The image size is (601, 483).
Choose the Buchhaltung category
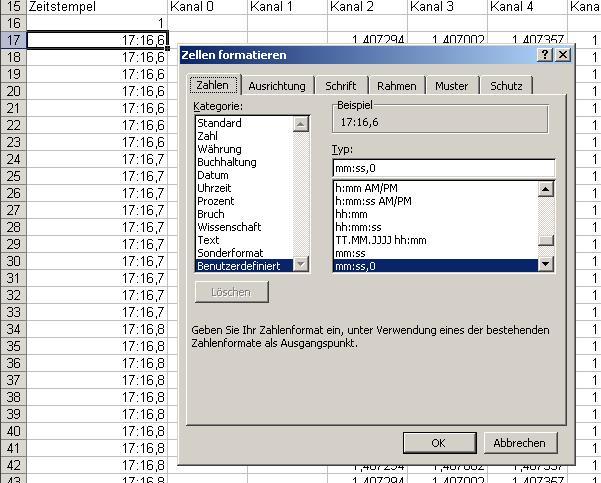244,162
